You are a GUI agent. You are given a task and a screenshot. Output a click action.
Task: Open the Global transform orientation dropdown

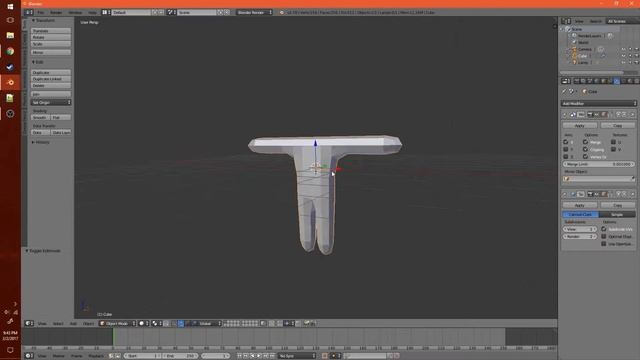click(207, 324)
